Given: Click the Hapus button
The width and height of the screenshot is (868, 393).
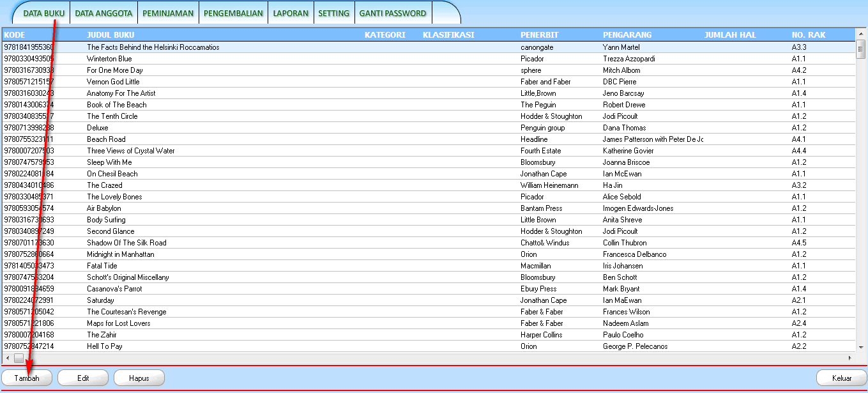Looking at the screenshot, I should pos(139,378).
